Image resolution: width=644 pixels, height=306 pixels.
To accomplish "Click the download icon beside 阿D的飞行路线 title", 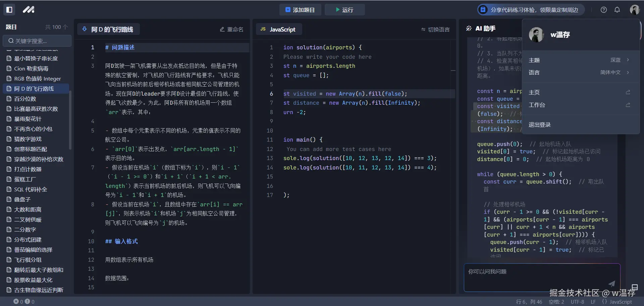I will click(x=84, y=29).
